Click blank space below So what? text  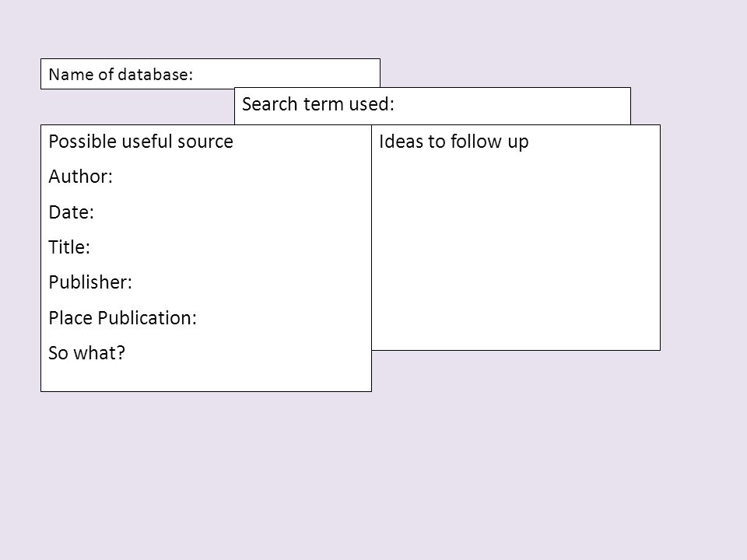(x=205, y=377)
